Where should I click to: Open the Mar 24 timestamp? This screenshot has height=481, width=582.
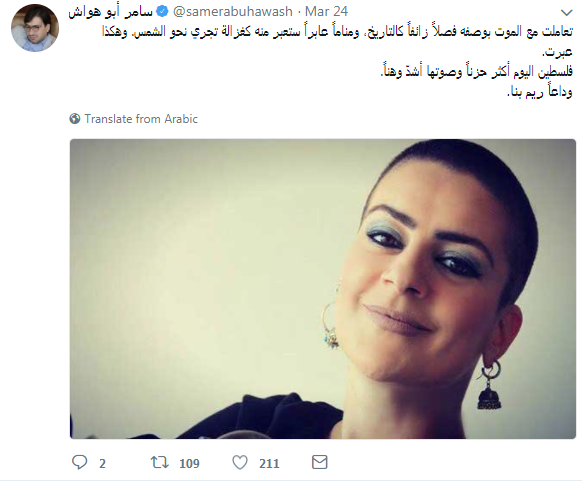coord(326,12)
